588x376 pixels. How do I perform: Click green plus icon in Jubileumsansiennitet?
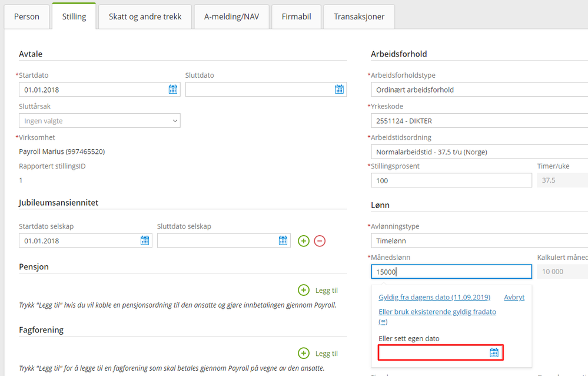(x=303, y=241)
